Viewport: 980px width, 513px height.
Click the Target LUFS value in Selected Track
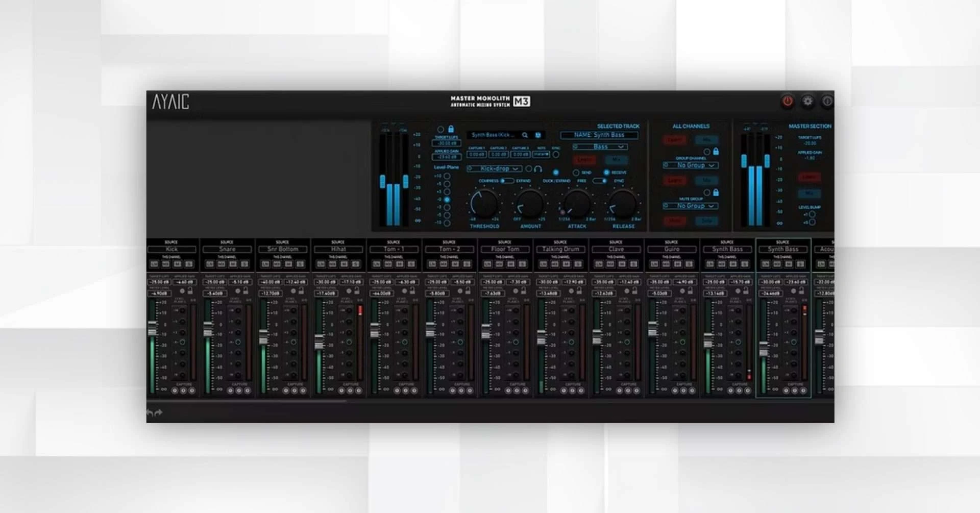447,143
